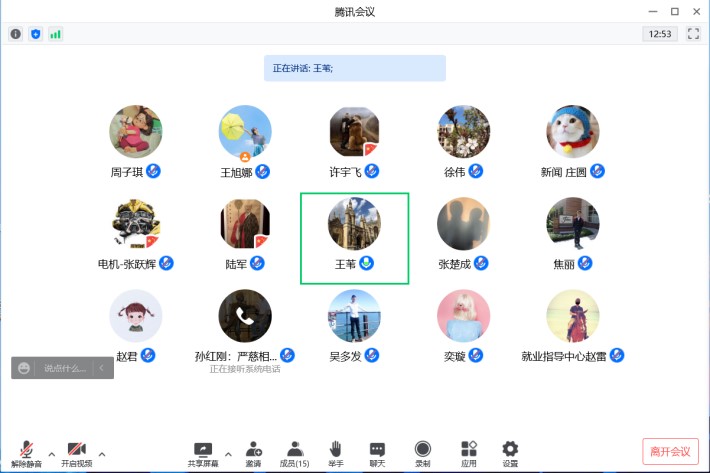
Task: Open the 成员(15) members list
Action: point(295,452)
